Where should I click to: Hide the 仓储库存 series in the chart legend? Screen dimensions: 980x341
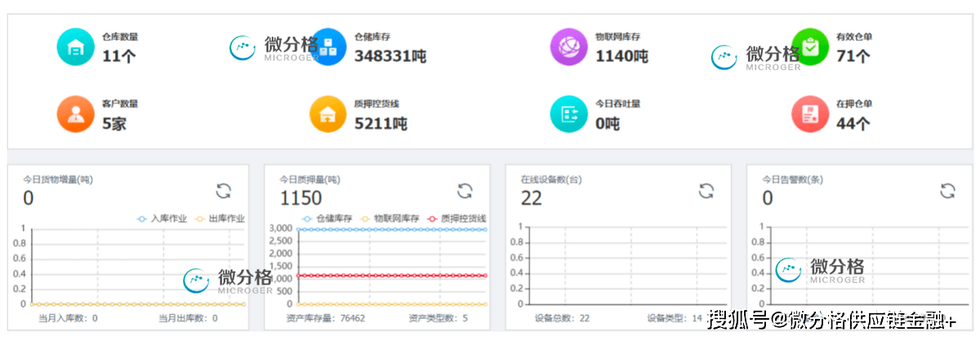point(331,219)
